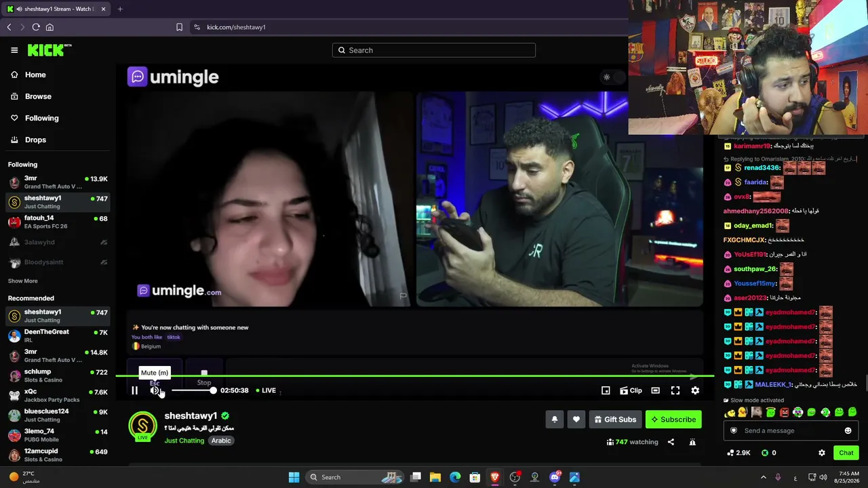The width and height of the screenshot is (868, 488).
Task: Reload the page in the browser
Action: pyautogui.click(x=36, y=27)
